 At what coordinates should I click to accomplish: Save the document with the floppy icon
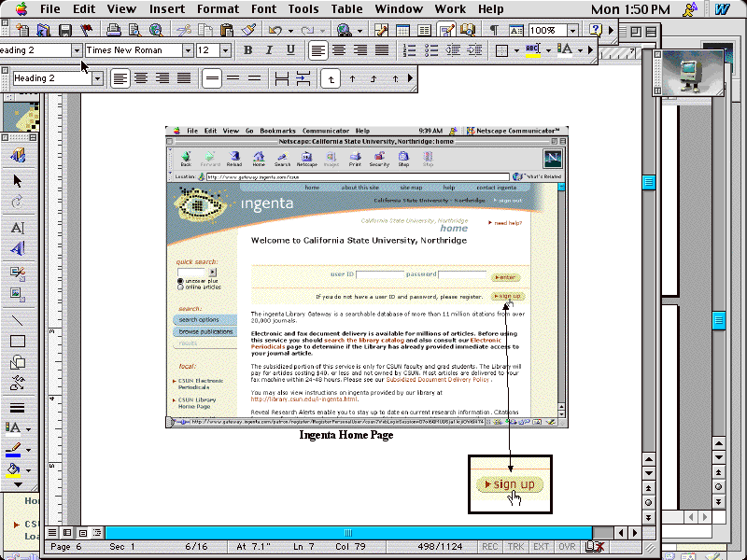click(64, 30)
